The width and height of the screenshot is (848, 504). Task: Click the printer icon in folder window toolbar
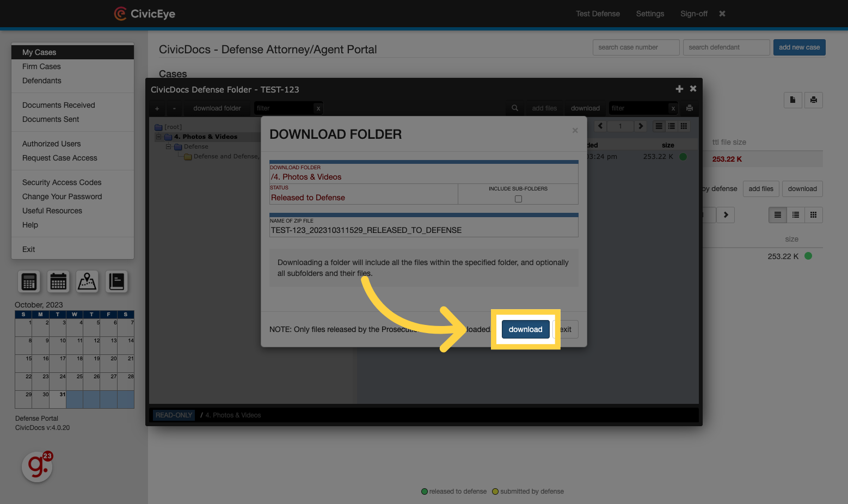pos(690,108)
